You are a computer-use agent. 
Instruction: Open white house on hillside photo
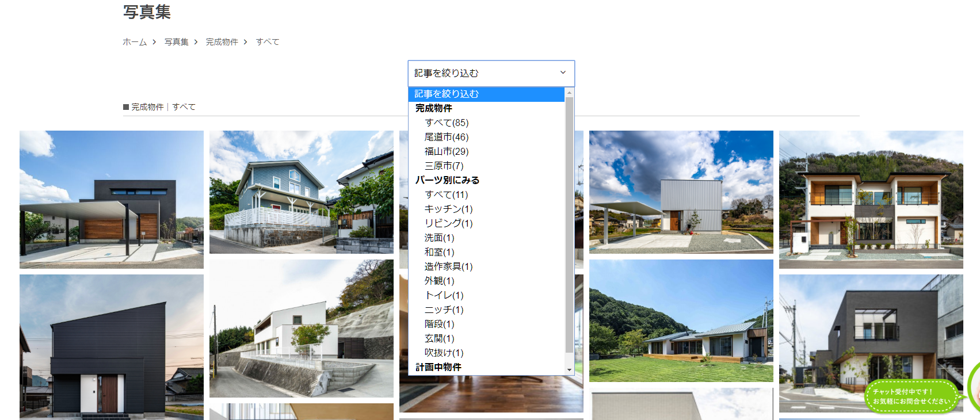point(302,329)
